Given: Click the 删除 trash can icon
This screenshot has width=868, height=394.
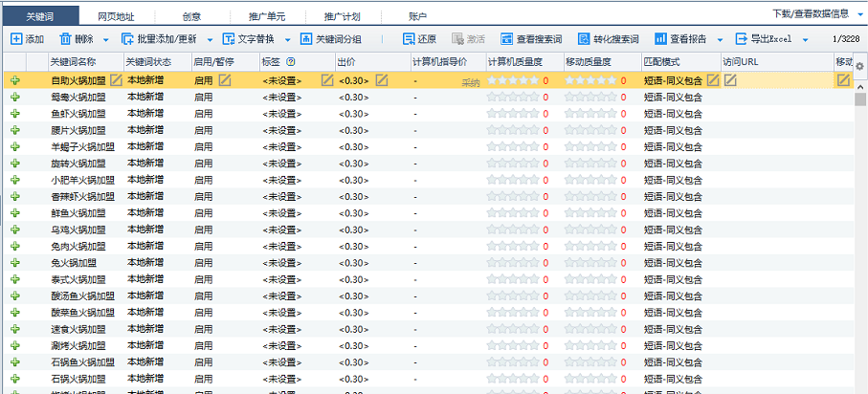Looking at the screenshot, I should pos(65,39).
